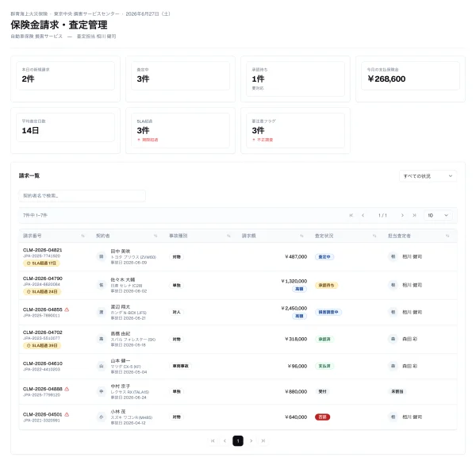
Task: Click avatar icon for 小林 茂
Action: (102, 417)
